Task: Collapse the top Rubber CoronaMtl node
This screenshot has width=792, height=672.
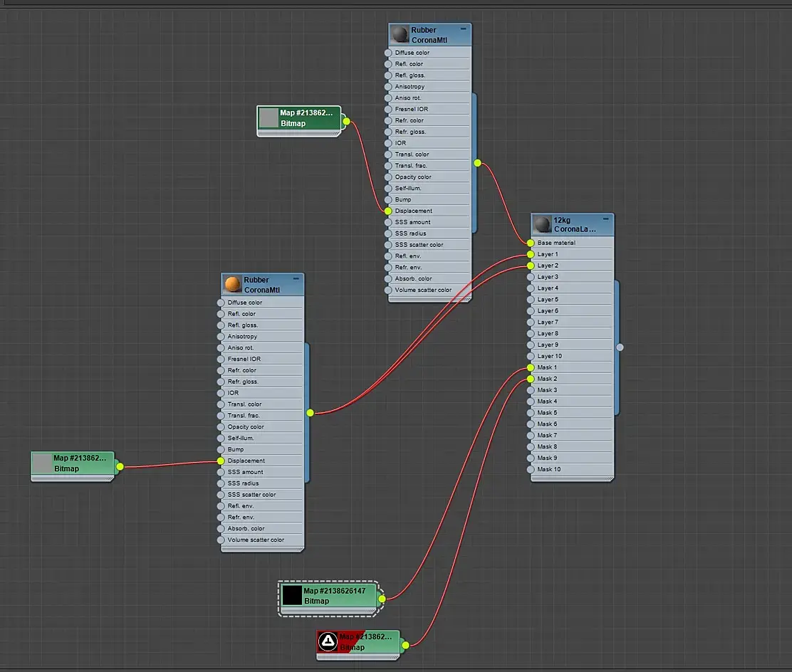Action: (x=463, y=28)
